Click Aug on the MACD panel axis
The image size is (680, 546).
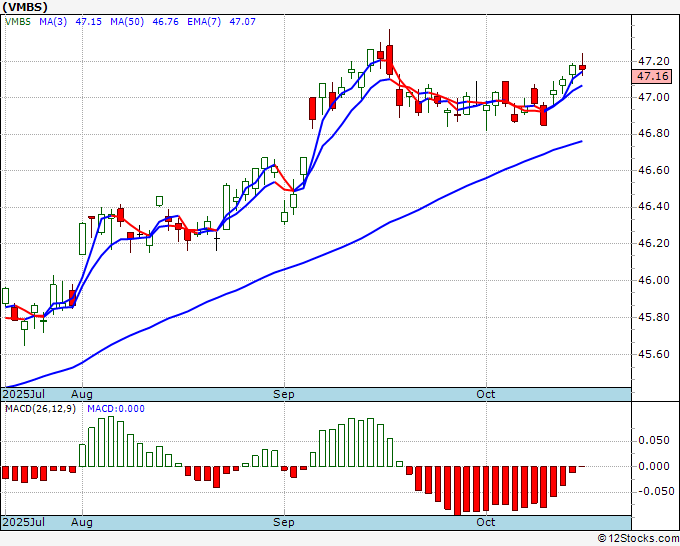[82, 522]
